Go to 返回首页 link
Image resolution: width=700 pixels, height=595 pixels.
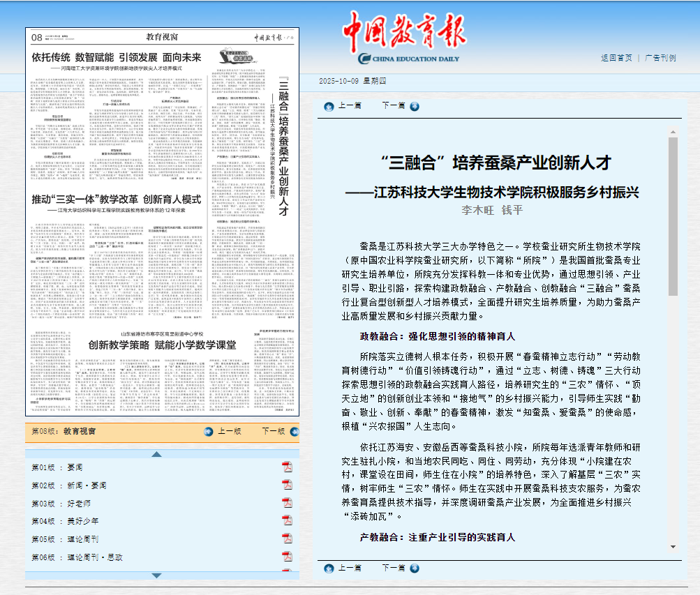(x=616, y=58)
